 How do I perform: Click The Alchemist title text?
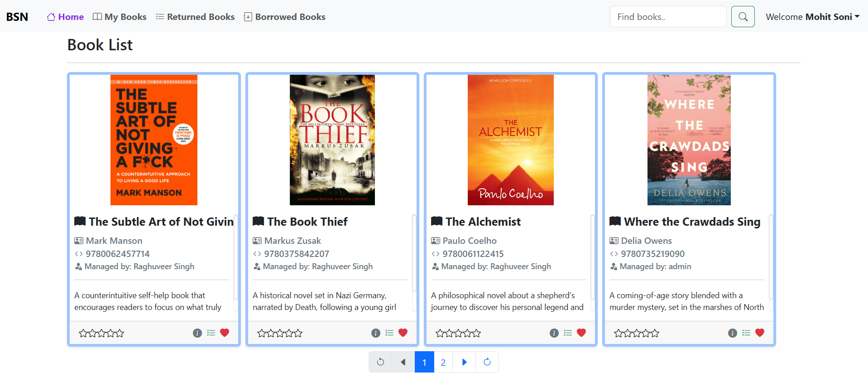pyautogui.click(x=483, y=222)
